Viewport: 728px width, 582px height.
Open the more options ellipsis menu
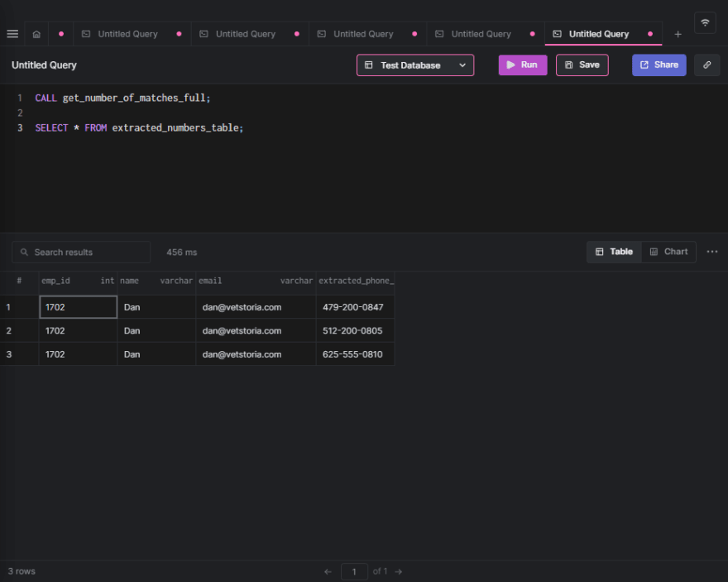(711, 252)
